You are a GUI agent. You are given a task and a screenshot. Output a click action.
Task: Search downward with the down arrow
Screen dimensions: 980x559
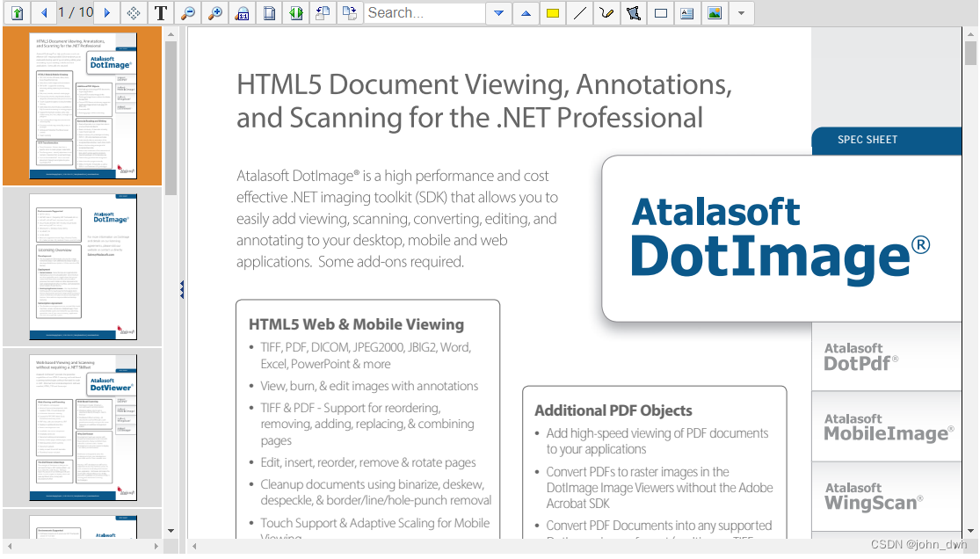[x=498, y=12]
